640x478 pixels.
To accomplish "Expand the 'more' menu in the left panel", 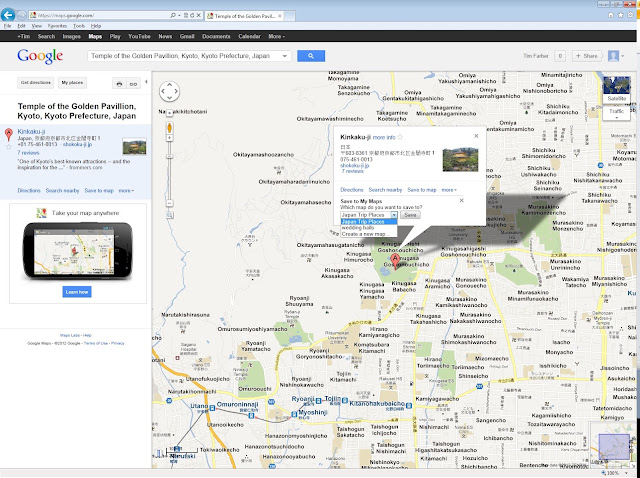I will pos(126,191).
